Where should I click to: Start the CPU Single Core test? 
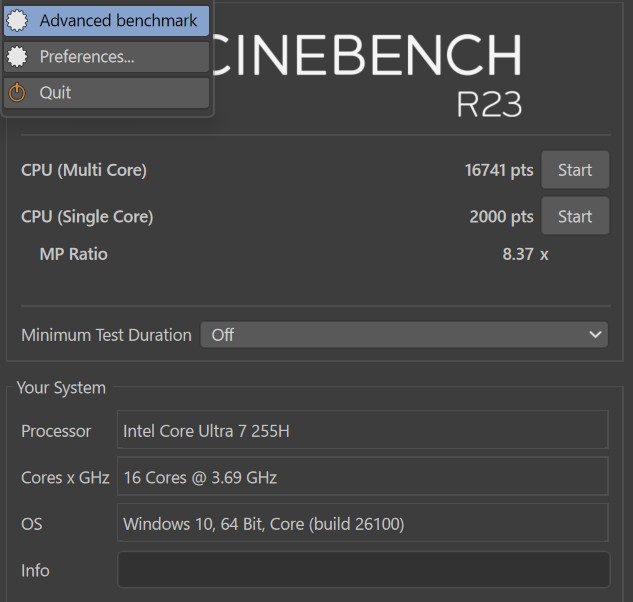pos(575,216)
